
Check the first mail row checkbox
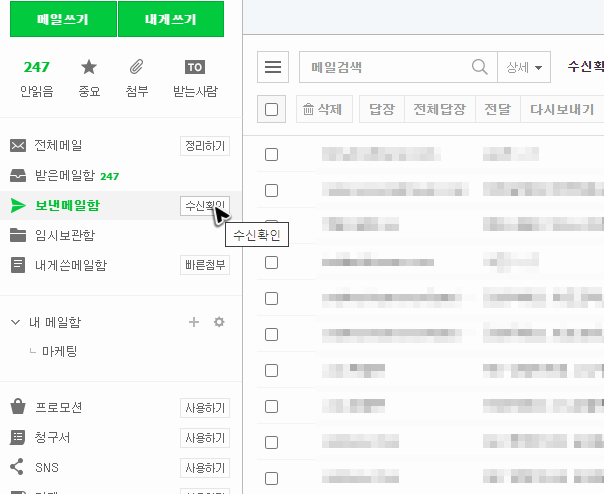click(x=272, y=155)
